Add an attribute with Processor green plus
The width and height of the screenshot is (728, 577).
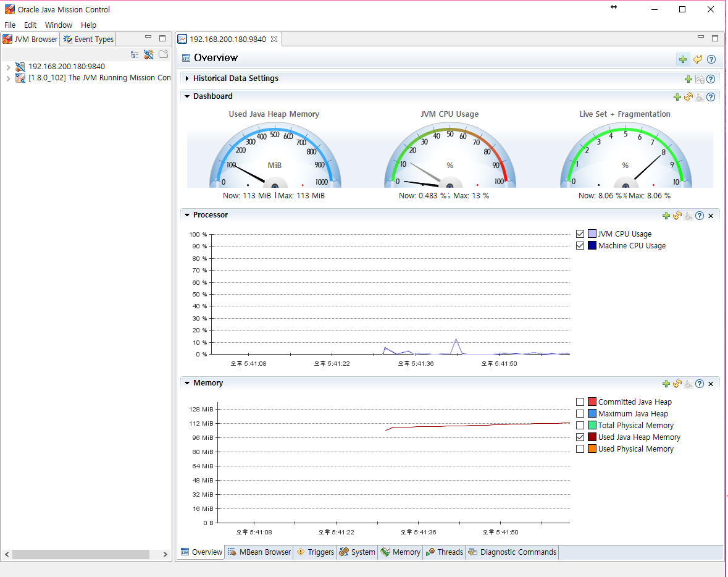point(666,216)
